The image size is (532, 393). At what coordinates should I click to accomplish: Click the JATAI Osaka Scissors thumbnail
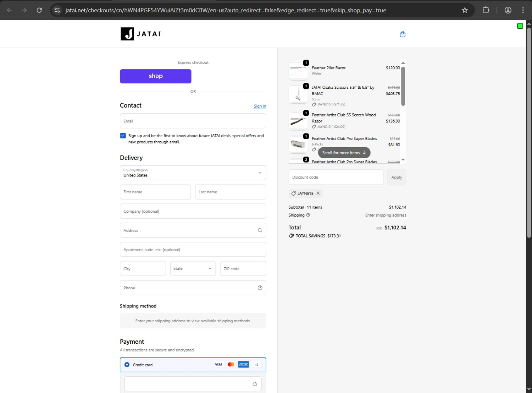pyautogui.click(x=298, y=94)
